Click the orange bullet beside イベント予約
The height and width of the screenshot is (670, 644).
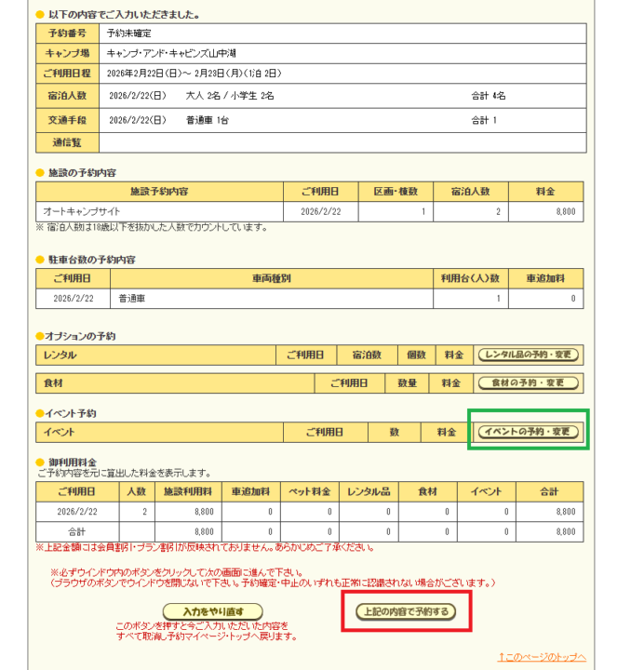click(x=39, y=412)
